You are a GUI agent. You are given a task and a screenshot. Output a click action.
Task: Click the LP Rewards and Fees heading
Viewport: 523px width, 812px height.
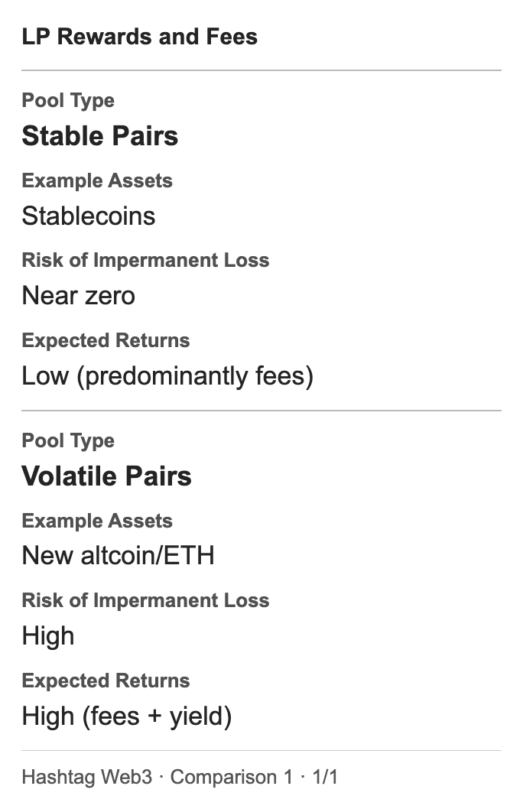tap(139, 37)
